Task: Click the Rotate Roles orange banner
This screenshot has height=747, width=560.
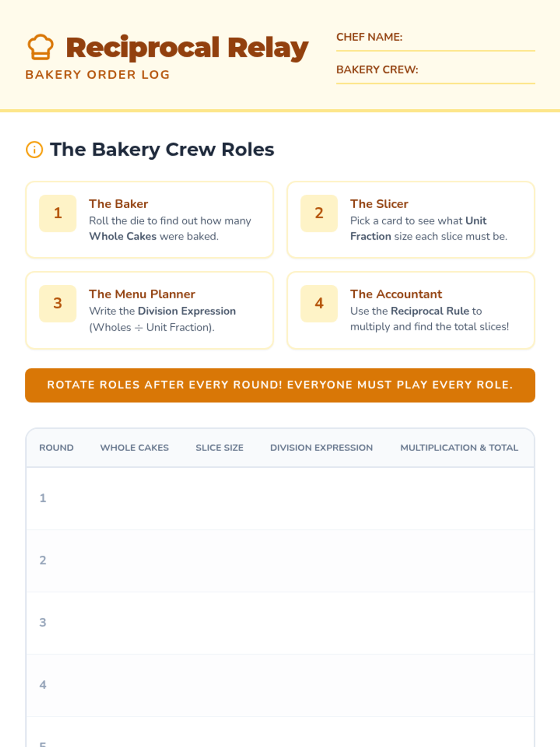Action: click(x=280, y=385)
